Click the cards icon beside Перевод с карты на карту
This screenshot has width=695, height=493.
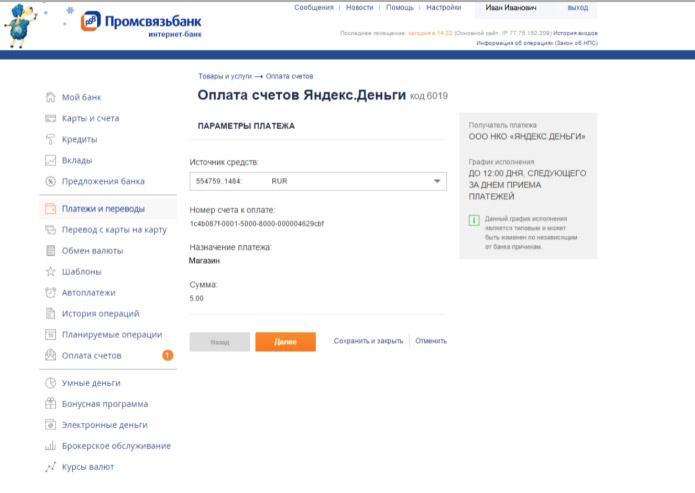[51, 230]
